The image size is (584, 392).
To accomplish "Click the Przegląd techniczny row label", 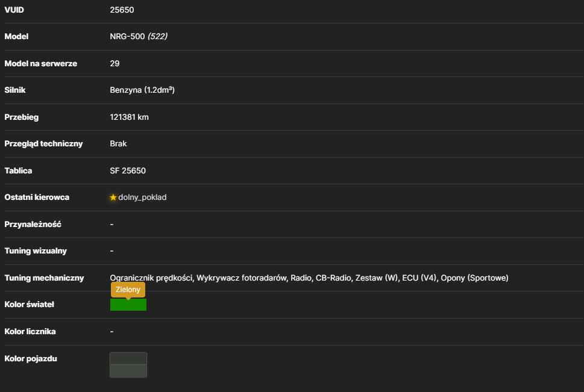I will click(x=43, y=144).
